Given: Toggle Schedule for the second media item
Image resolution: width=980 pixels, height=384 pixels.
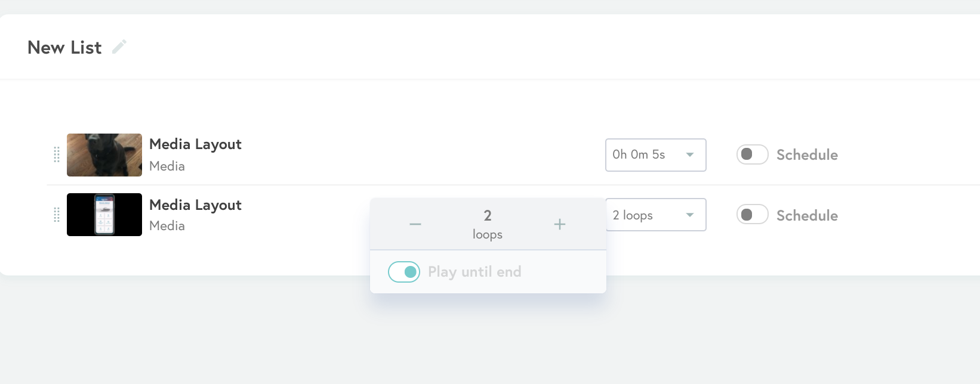Looking at the screenshot, I should 752,215.
